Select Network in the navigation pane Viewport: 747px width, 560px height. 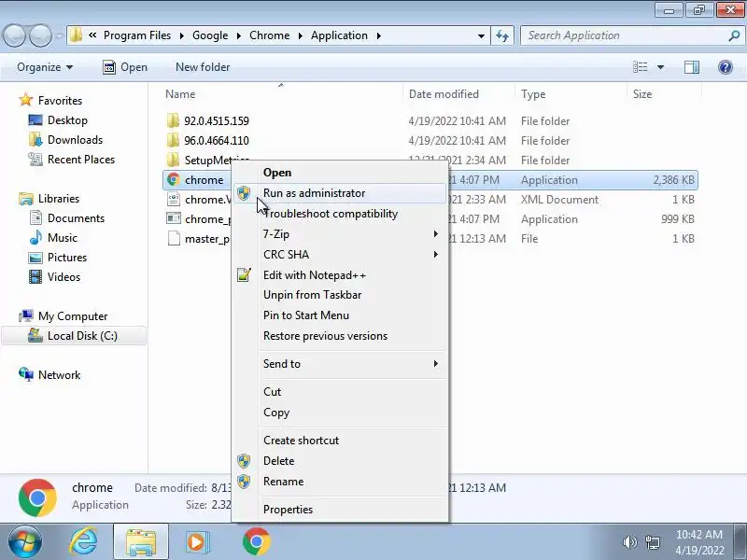pyautogui.click(x=59, y=375)
